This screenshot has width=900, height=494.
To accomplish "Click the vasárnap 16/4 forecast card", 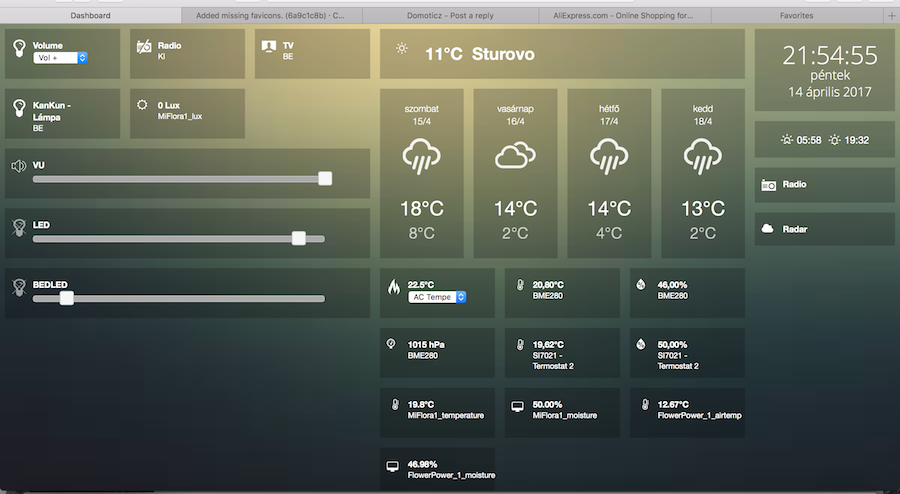I will coord(515,173).
